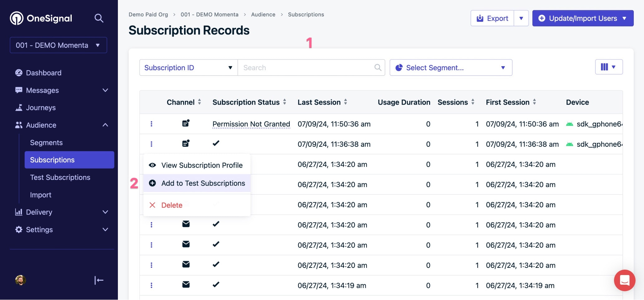The image size is (644, 300).
Task: Open the column selector icon dropdown
Action: click(x=609, y=67)
